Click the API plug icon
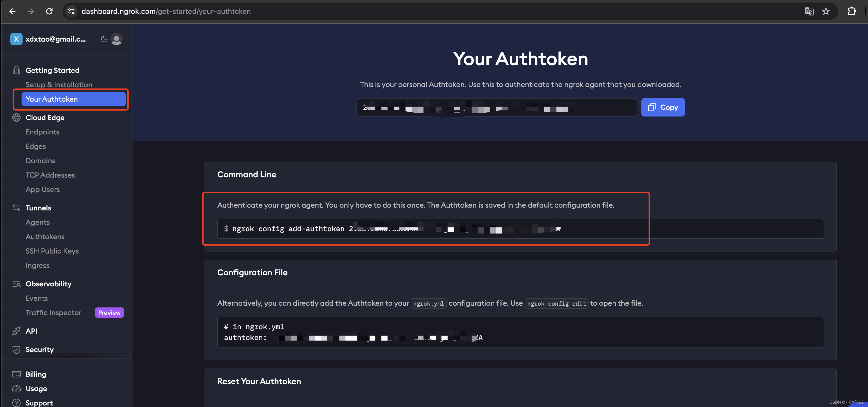868x407 pixels. point(16,331)
